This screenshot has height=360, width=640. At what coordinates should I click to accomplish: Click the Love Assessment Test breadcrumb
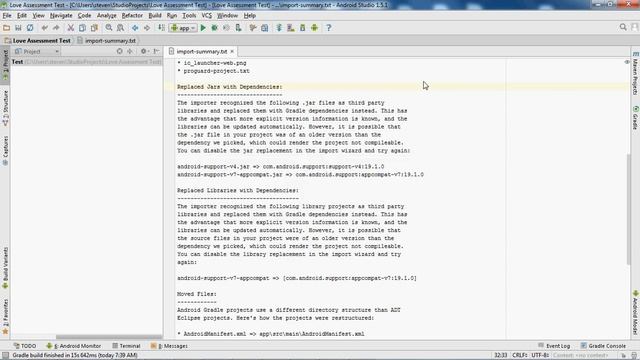[x=38, y=41]
